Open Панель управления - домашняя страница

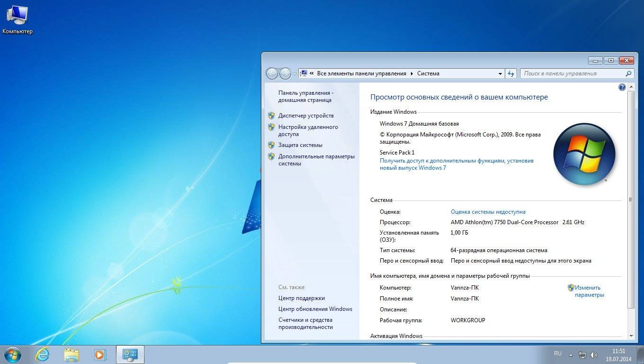click(306, 97)
